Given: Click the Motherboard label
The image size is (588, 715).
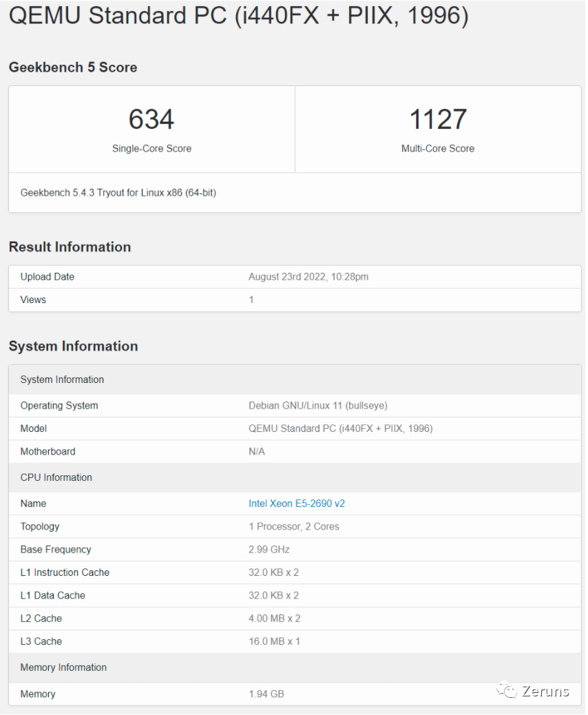Looking at the screenshot, I should [x=48, y=451].
